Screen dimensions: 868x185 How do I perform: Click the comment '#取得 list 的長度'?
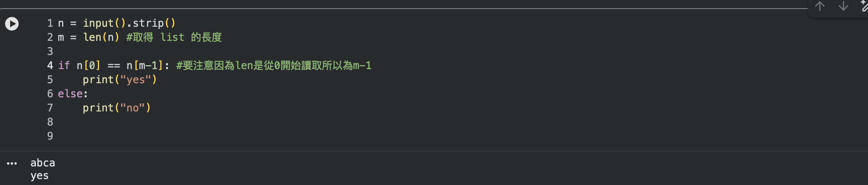coord(174,37)
